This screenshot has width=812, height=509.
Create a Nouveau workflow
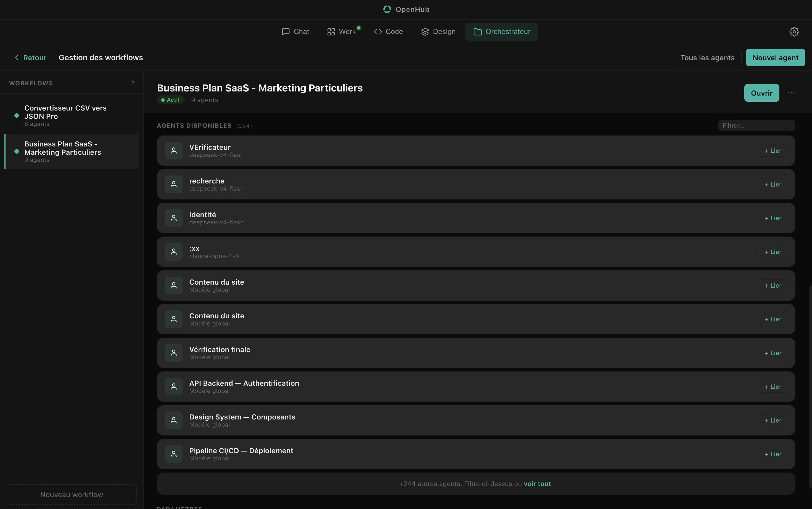72,494
